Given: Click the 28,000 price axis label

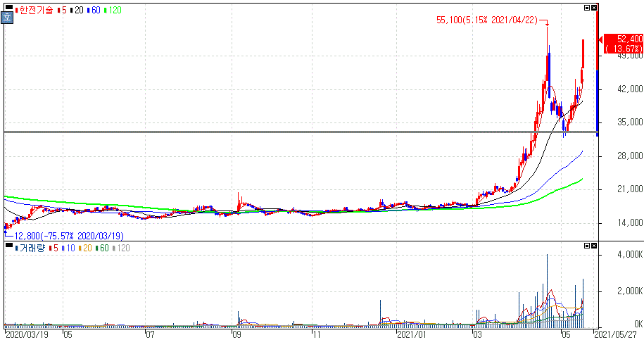Looking at the screenshot, I should 630,156.
